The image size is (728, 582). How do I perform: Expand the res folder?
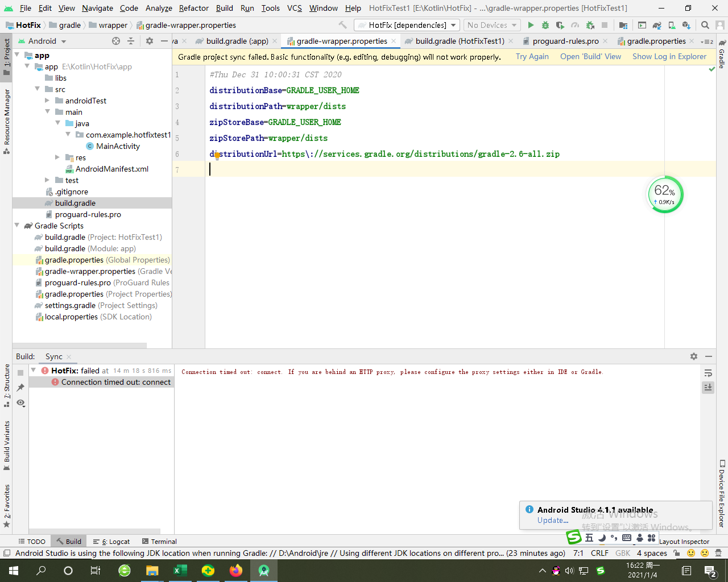point(58,157)
